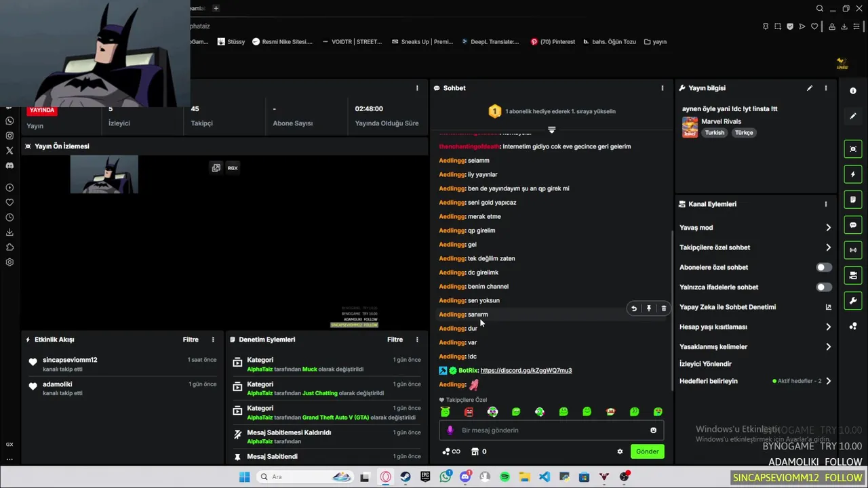Open the Opera Easy Setup sliders icon
This screenshot has width=868, height=488.
tap(858, 26)
